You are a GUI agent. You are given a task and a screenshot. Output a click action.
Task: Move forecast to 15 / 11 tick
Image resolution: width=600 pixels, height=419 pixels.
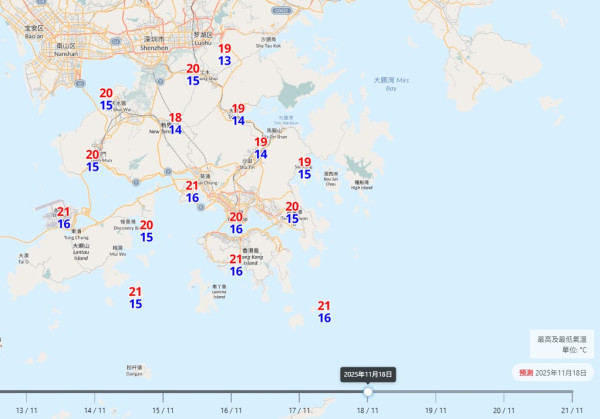(163, 411)
